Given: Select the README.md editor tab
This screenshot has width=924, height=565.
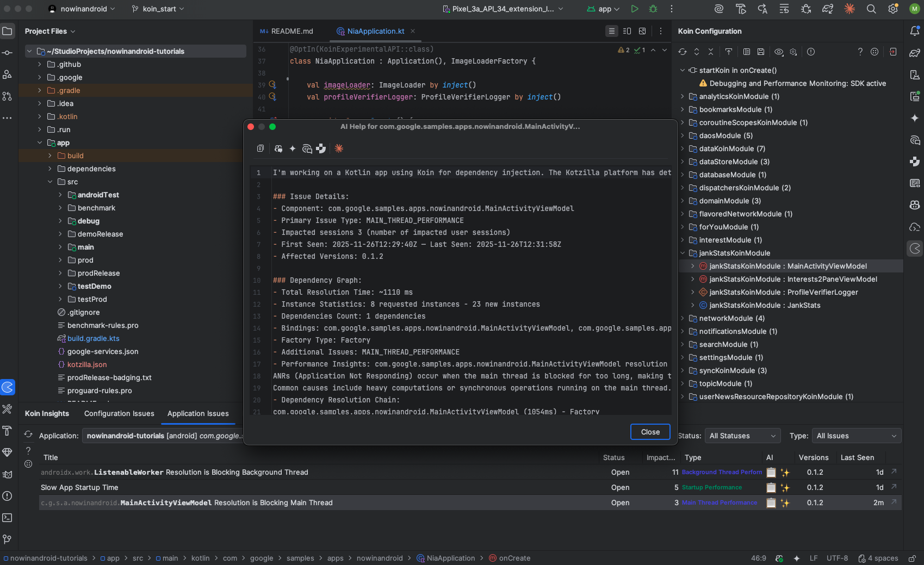Looking at the screenshot, I should [x=292, y=31].
